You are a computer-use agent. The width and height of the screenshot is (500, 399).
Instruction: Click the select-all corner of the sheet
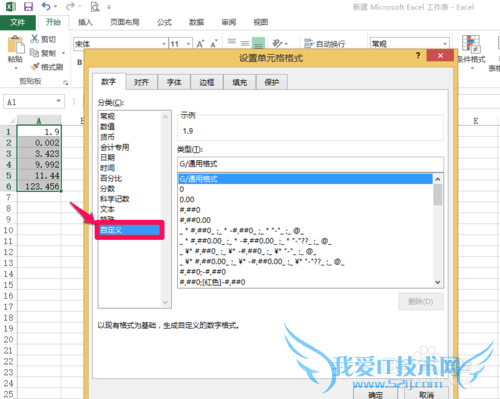coord(12,120)
